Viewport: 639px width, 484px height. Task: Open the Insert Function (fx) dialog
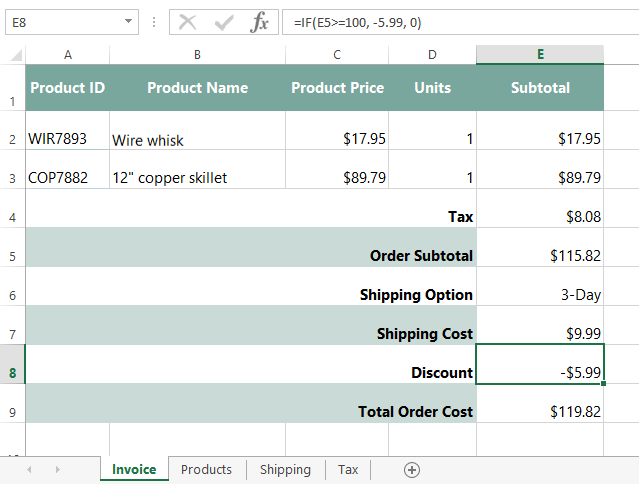pyautogui.click(x=259, y=22)
